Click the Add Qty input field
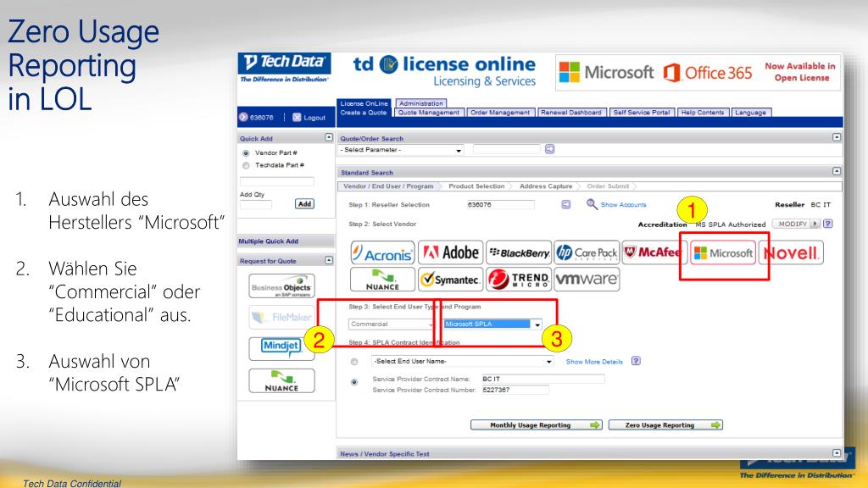868x488 pixels. pos(256,205)
